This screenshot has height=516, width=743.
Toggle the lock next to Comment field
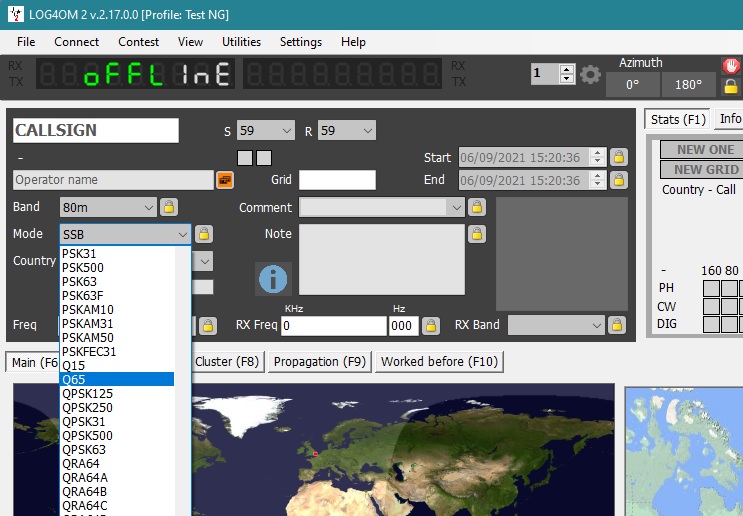click(477, 207)
